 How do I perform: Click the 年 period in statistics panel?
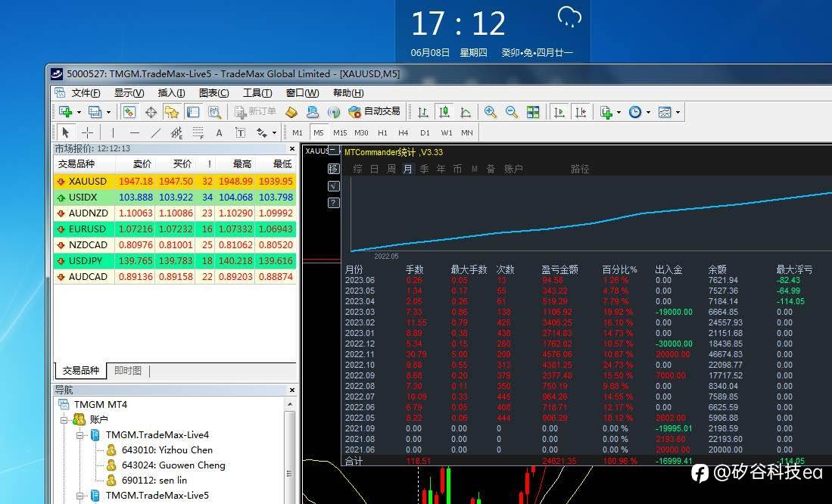[x=441, y=169]
